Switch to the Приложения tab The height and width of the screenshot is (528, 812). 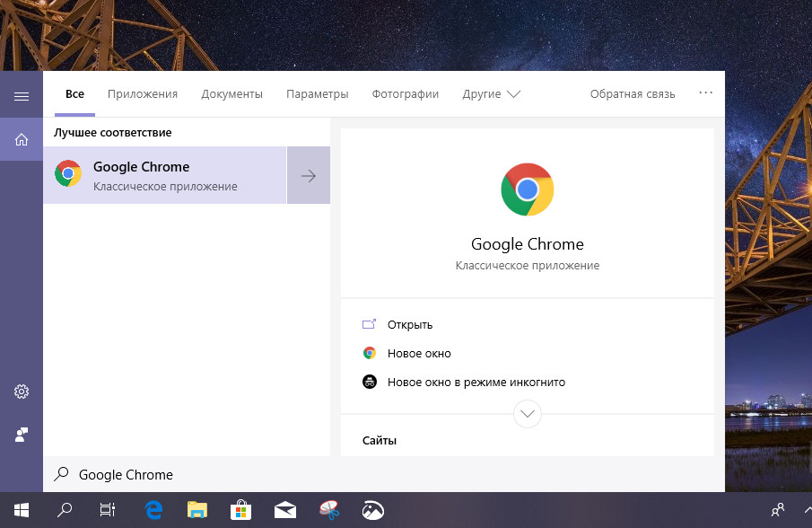tap(143, 94)
